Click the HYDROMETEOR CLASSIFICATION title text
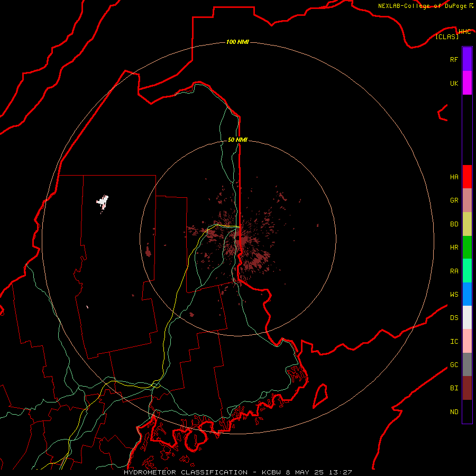This screenshot has height=476, width=476. pyautogui.click(x=186, y=472)
